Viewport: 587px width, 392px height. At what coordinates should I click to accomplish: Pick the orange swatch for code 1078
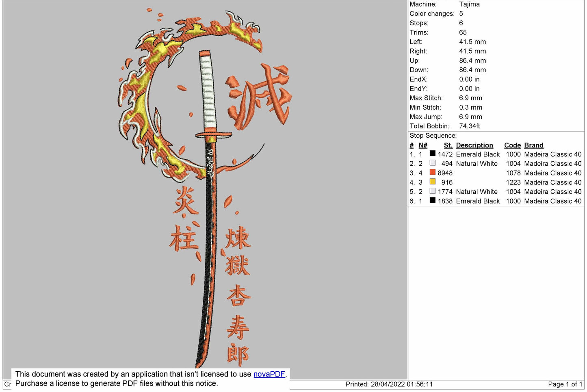click(x=432, y=173)
